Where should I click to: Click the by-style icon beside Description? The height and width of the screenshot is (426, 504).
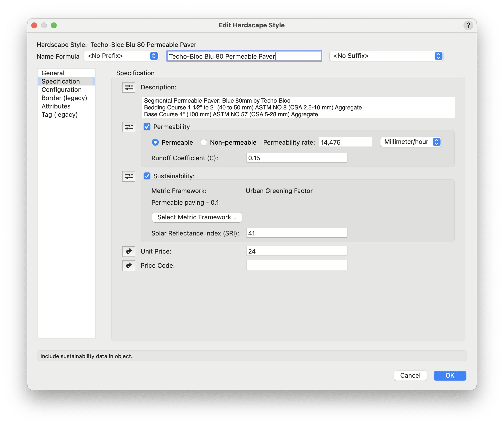[x=129, y=87]
